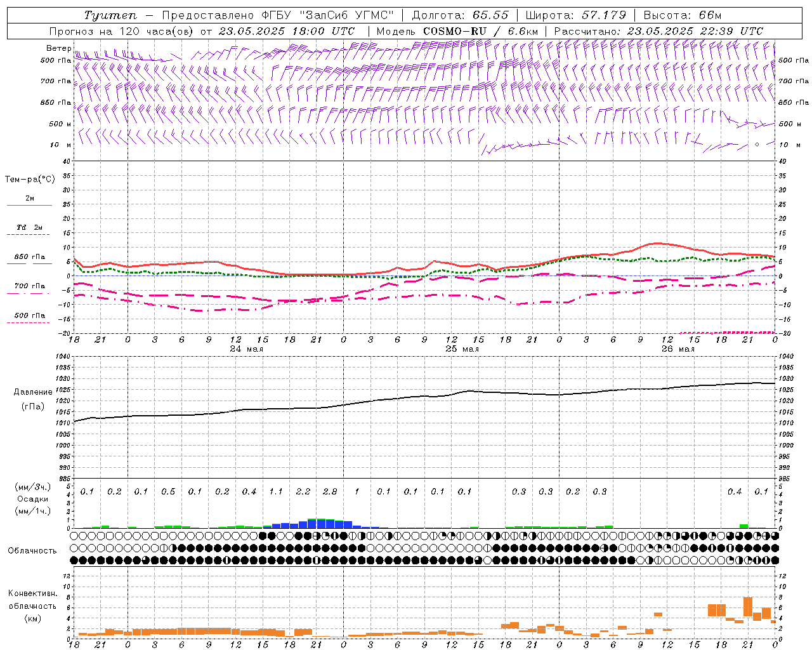The image size is (812, 650).
Task: Click the "26 мая" date label
Action: tap(678, 349)
